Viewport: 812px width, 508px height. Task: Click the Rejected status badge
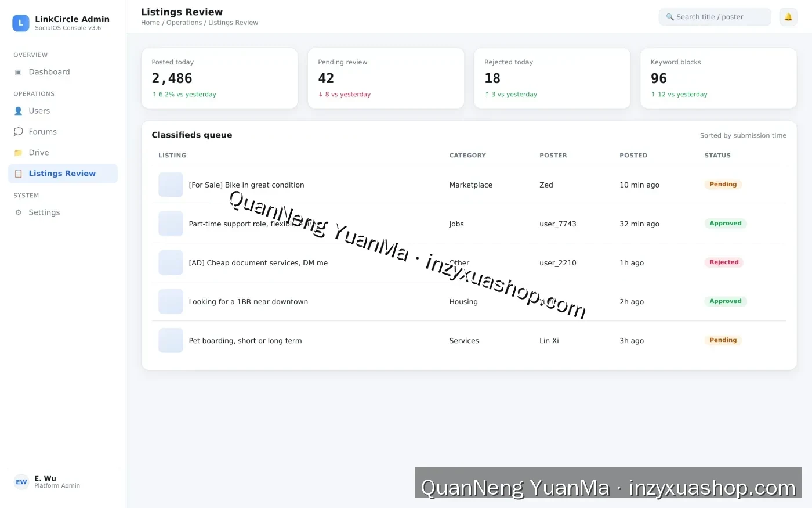724,262
